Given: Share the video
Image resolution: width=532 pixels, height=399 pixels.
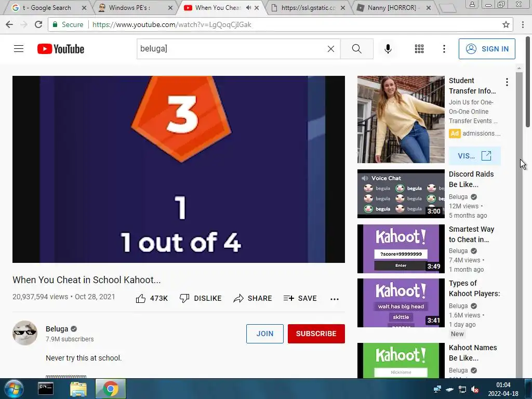Looking at the screenshot, I should point(253,298).
